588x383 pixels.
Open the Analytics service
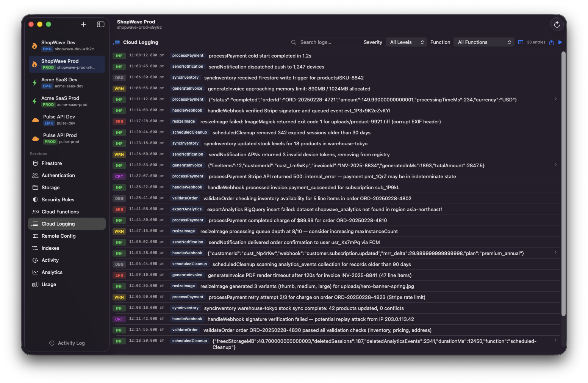click(52, 272)
